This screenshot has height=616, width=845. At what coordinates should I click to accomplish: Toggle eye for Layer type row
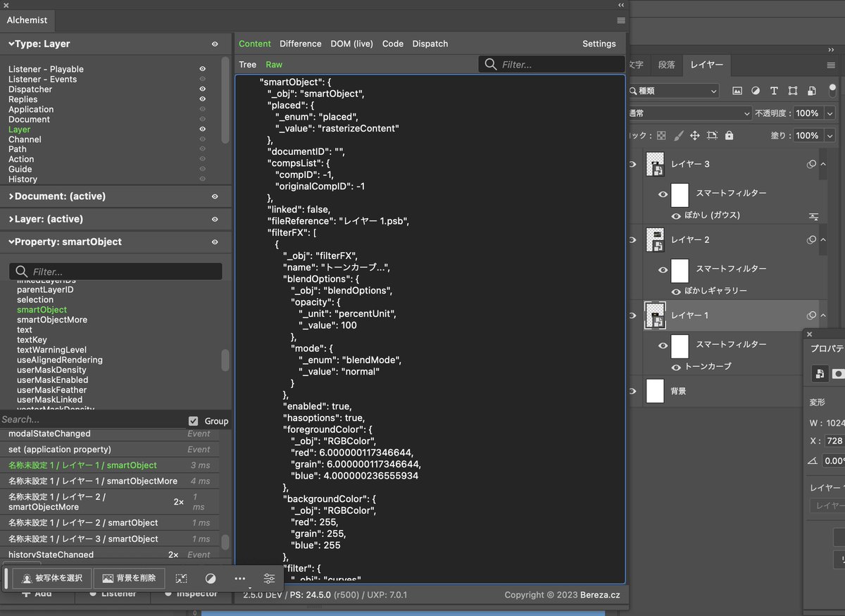coord(203,129)
